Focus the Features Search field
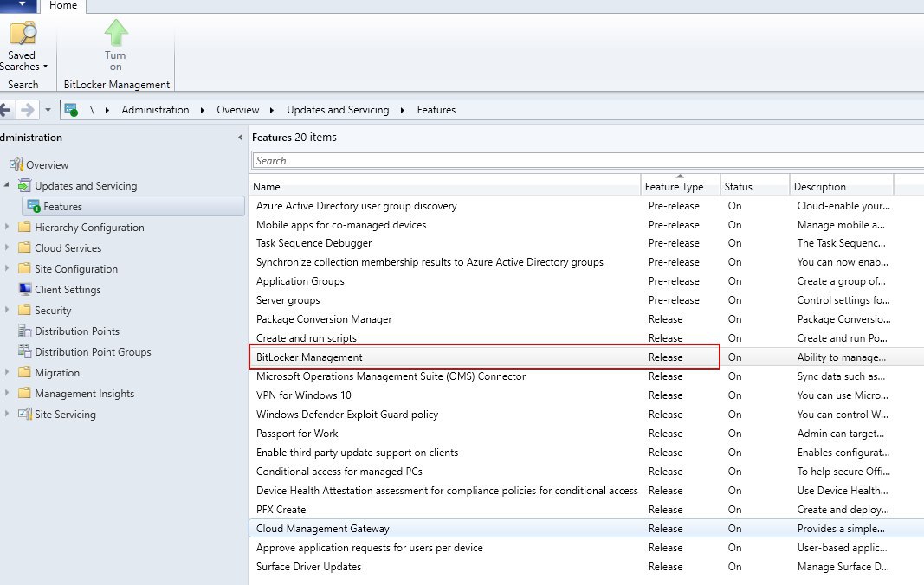 [587, 160]
